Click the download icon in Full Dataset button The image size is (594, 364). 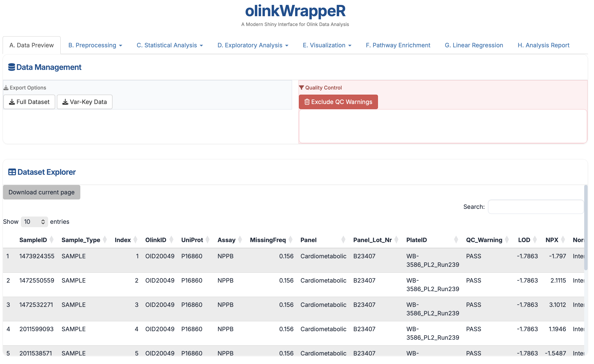(x=12, y=102)
